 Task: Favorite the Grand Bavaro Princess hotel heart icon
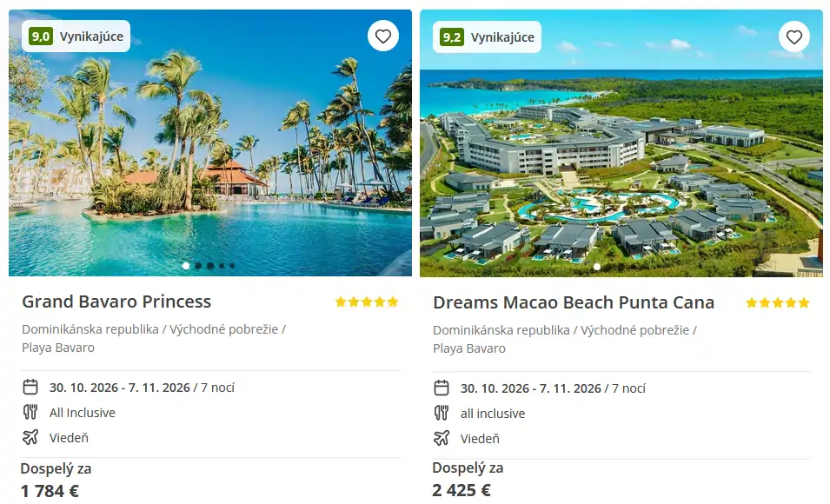click(x=383, y=36)
